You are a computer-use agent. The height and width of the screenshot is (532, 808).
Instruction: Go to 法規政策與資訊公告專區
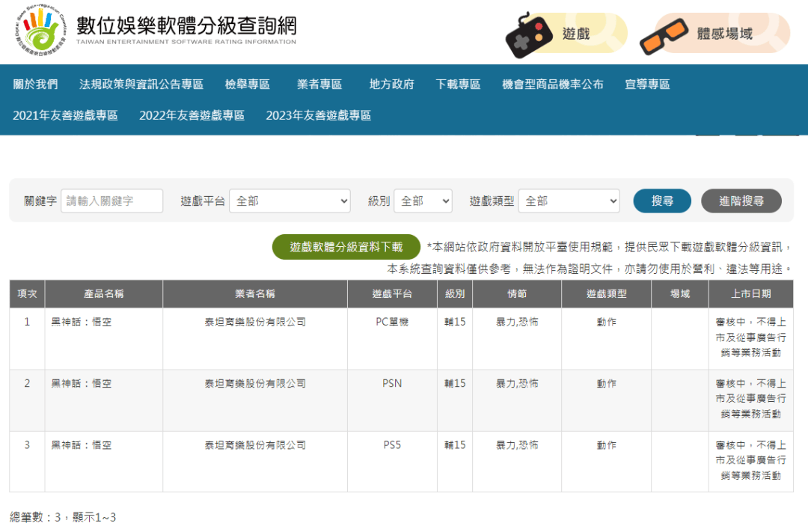click(x=141, y=85)
